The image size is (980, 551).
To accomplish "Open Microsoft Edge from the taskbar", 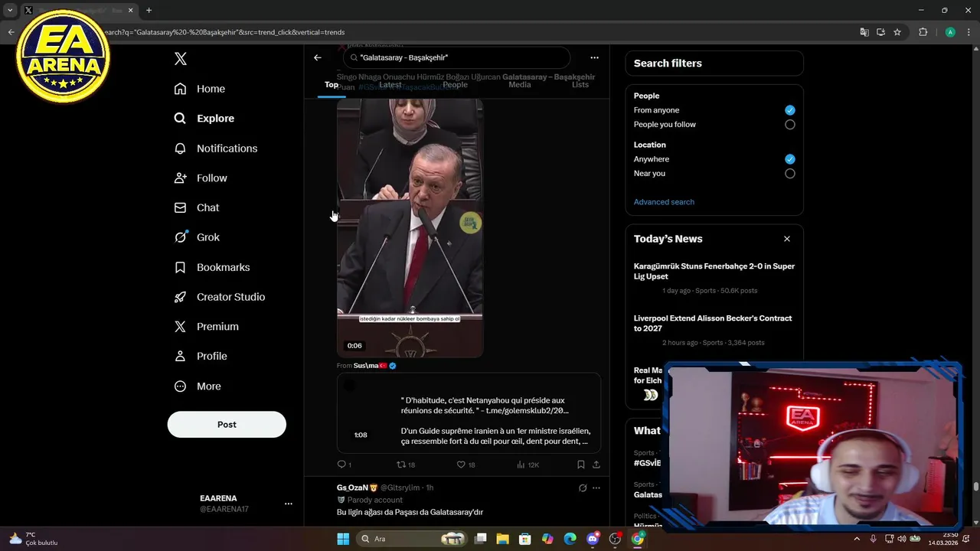I will (570, 539).
